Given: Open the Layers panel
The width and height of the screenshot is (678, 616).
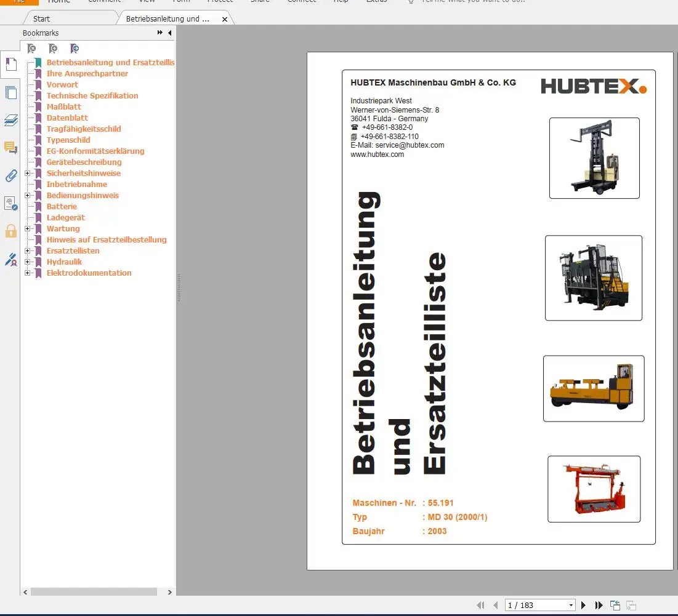Looking at the screenshot, I should [10, 121].
